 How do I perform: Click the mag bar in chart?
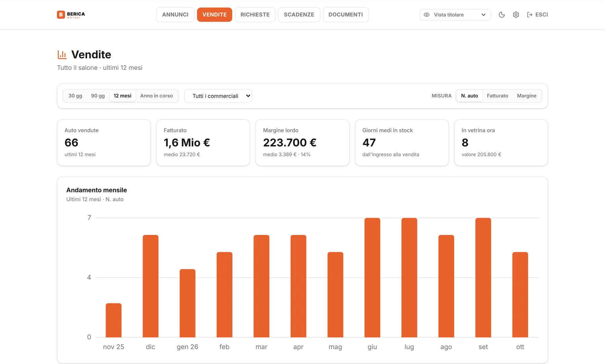335,295
